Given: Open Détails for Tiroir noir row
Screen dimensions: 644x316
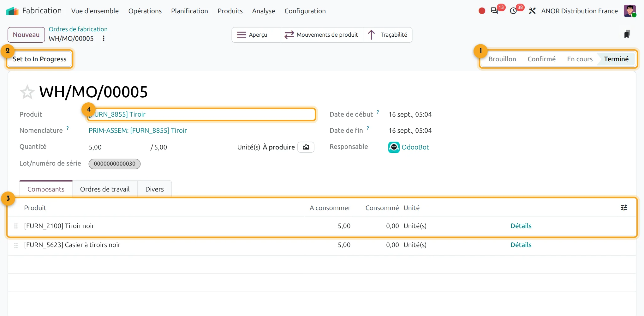Looking at the screenshot, I should [521, 226].
